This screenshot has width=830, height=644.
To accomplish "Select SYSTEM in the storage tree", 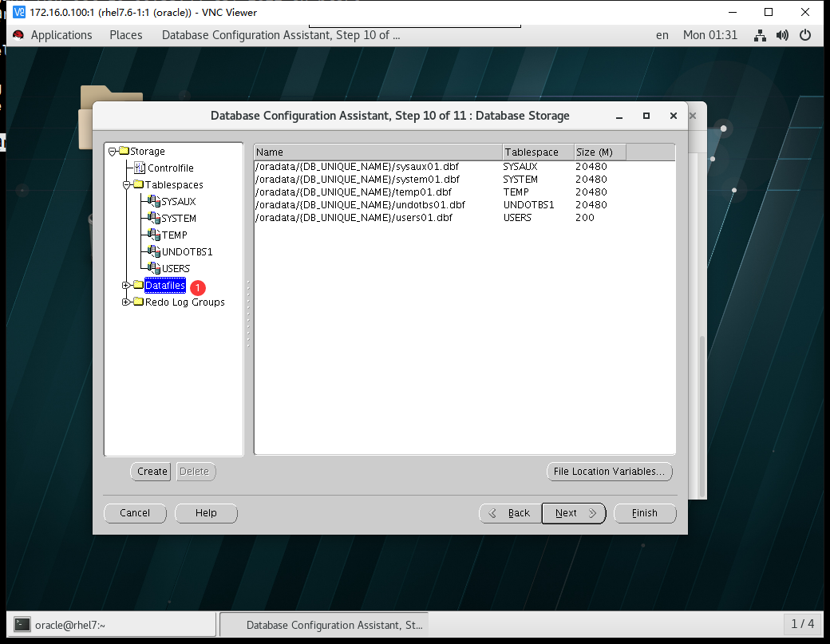I will [179, 219].
